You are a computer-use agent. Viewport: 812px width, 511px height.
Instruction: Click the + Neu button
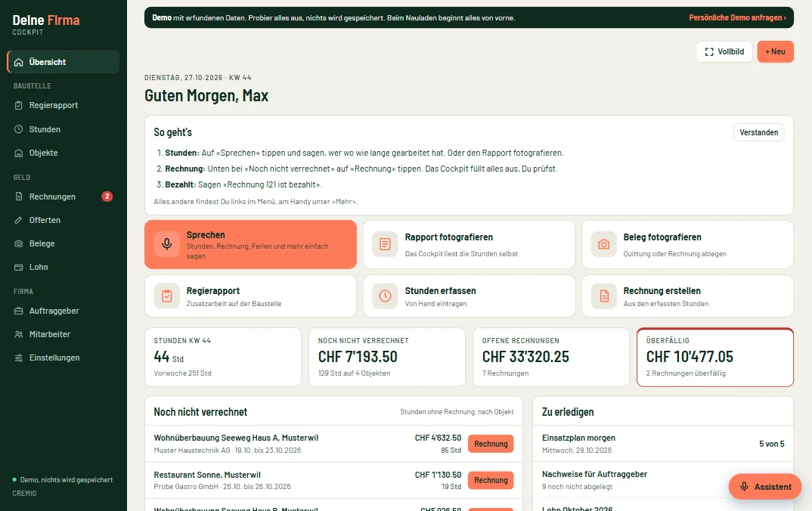(775, 51)
